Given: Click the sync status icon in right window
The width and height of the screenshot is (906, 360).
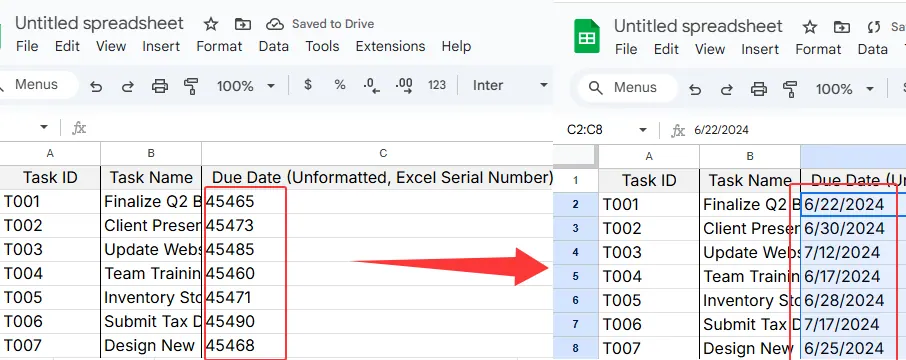Looking at the screenshot, I should coord(874,27).
